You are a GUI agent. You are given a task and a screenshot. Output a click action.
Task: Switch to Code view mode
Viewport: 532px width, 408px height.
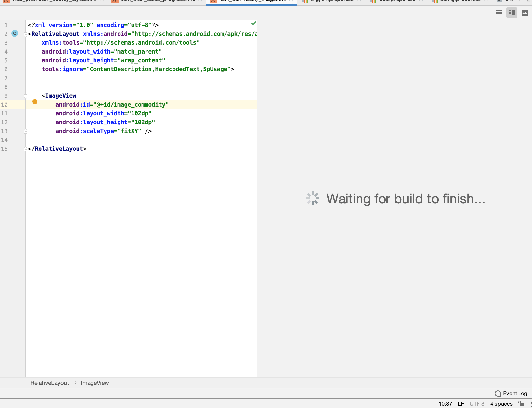click(x=499, y=13)
